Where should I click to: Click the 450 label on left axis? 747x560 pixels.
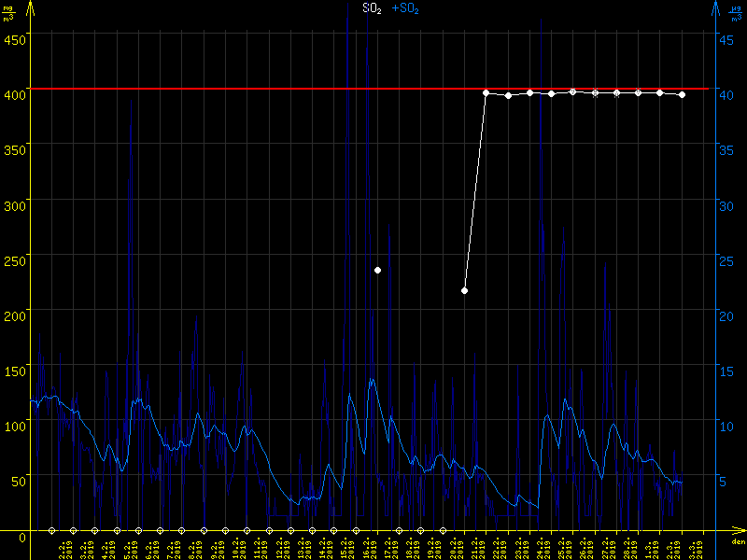pos(15,38)
